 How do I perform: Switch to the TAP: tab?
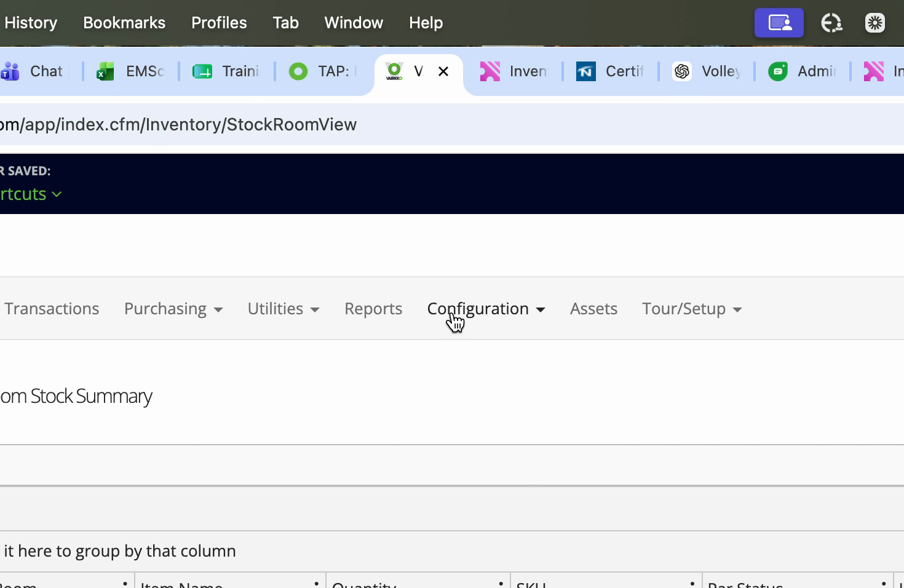pyautogui.click(x=323, y=71)
